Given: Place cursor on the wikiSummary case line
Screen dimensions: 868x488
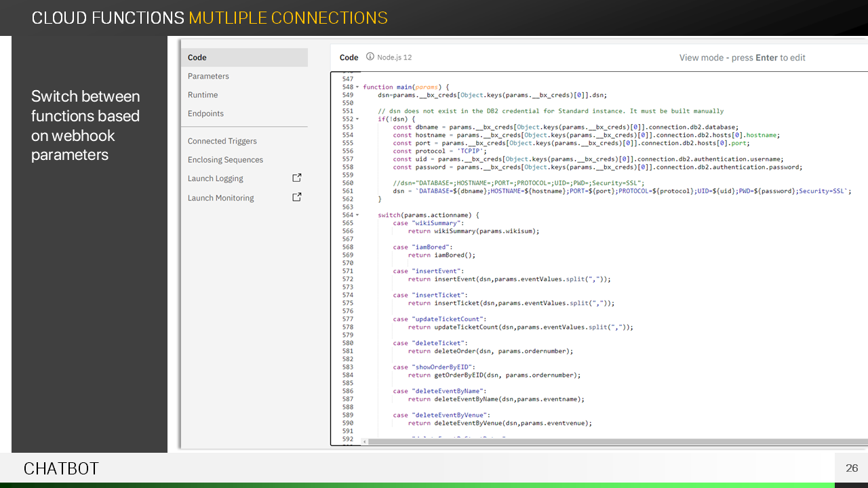Looking at the screenshot, I should [428, 223].
